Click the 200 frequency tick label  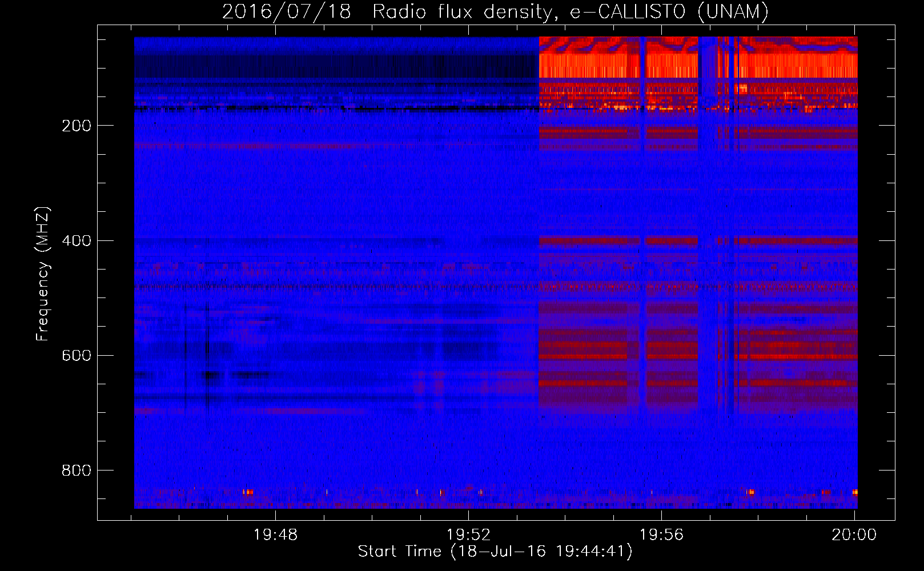pos(76,126)
